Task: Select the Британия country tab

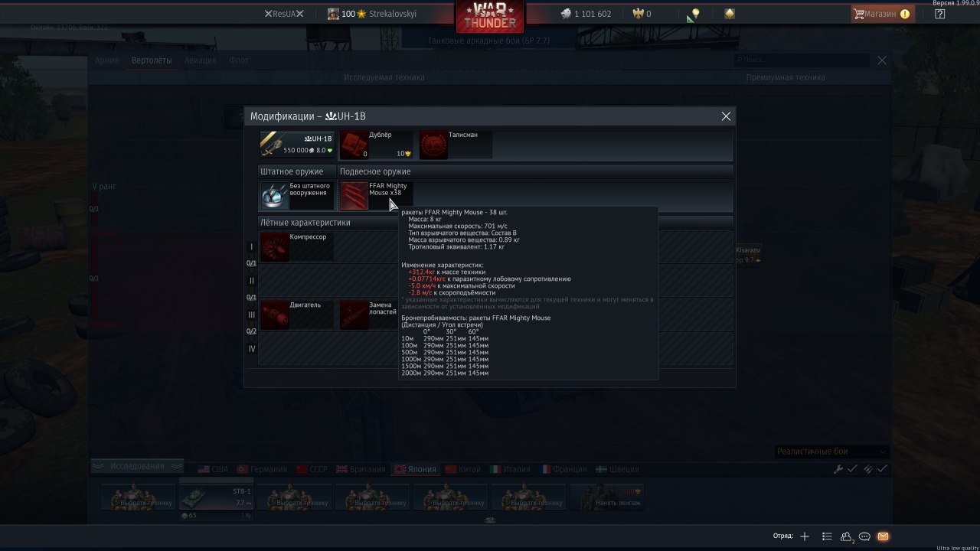Action: [x=361, y=469]
